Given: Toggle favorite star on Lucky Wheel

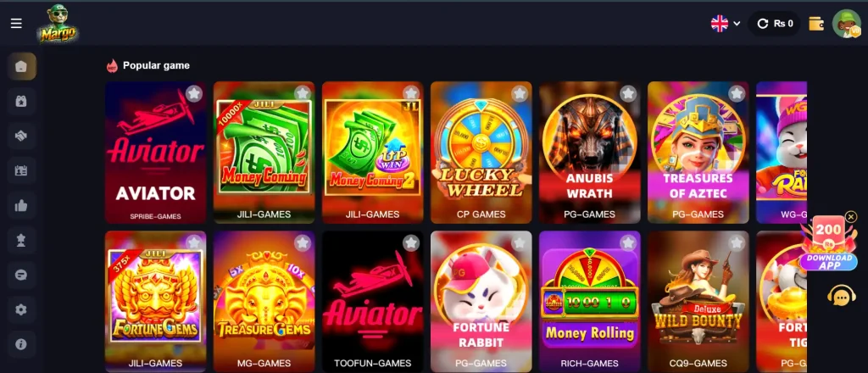Looking at the screenshot, I should click(x=520, y=93).
